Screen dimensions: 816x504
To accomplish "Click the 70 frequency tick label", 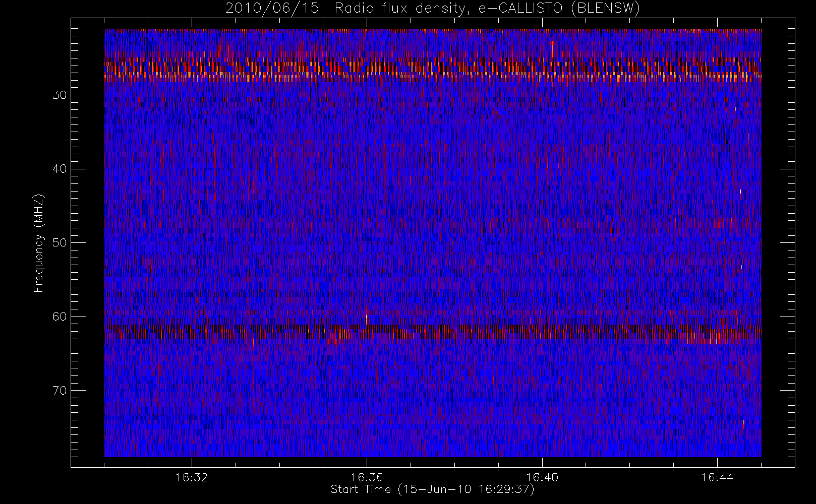I will pos(60,391).
